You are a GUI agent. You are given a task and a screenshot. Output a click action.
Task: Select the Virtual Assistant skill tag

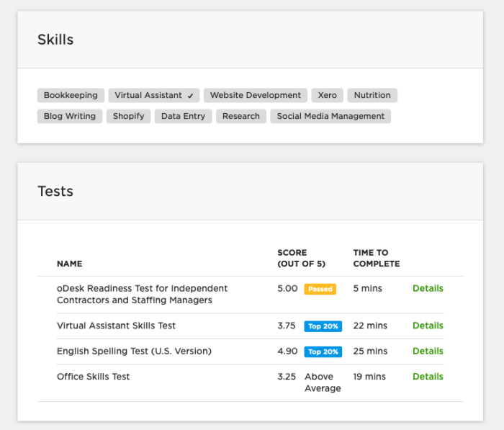pyautogui.click(x=153, y=95)
